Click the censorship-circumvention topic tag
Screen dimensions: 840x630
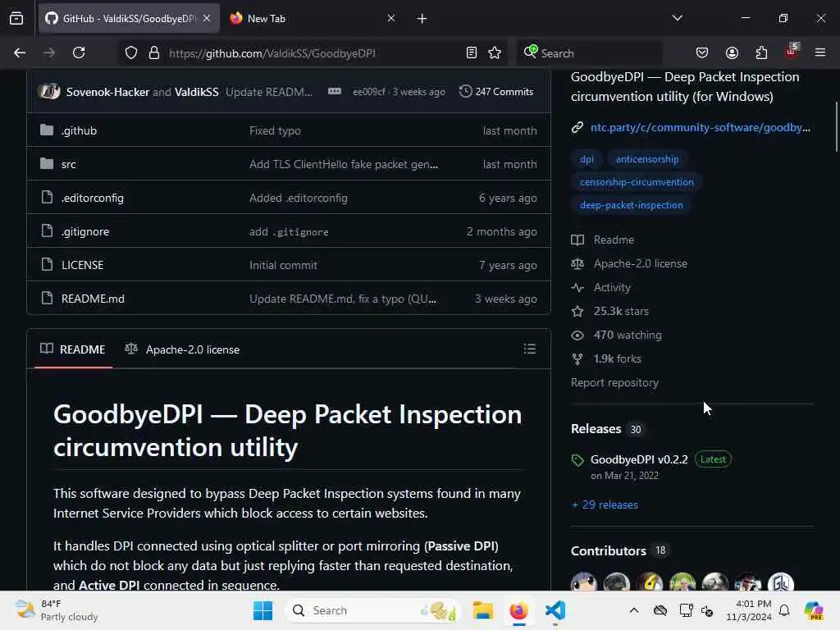point(637,182)
